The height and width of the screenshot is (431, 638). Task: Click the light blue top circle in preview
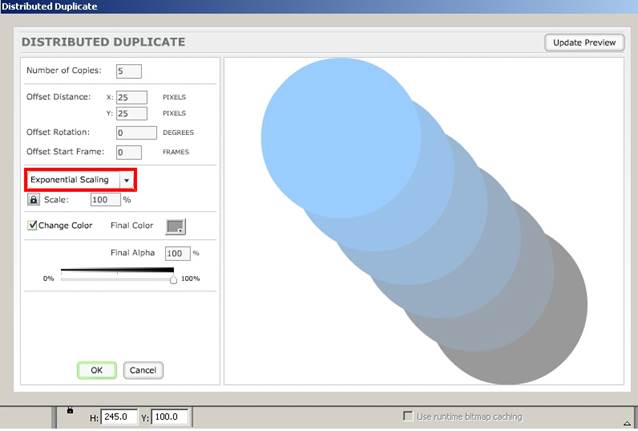click(341, 138)
